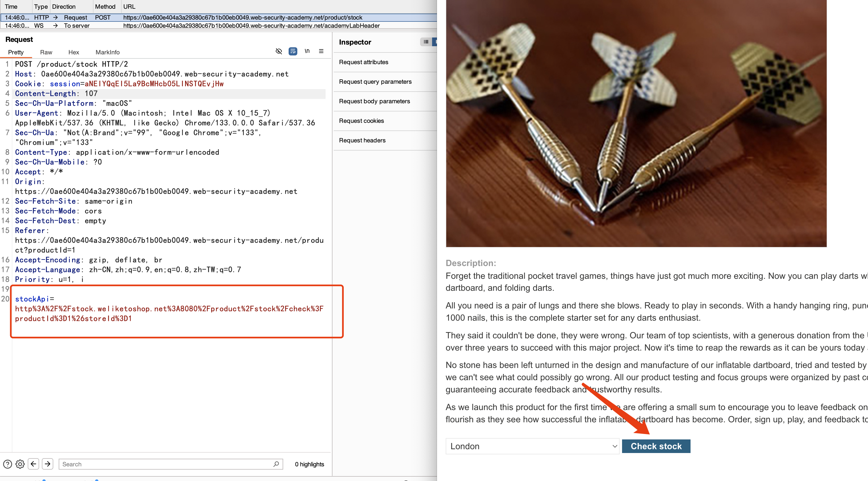Click the next match forward arrow
868x481 pixels.
[x=48, y=464]
